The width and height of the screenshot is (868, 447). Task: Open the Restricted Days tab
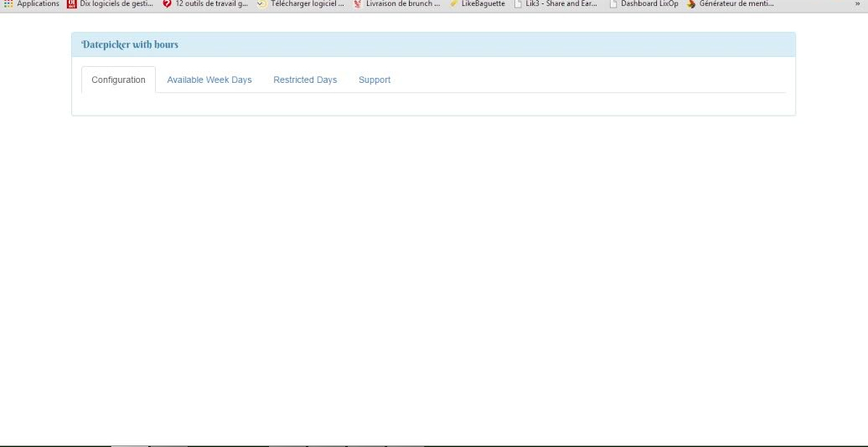click(x=305, y=80)
